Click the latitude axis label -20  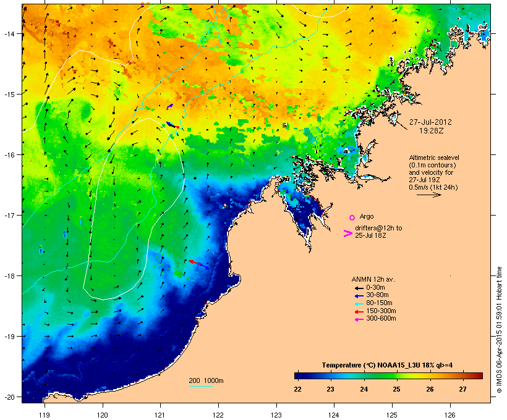click(x=9, y=397)
